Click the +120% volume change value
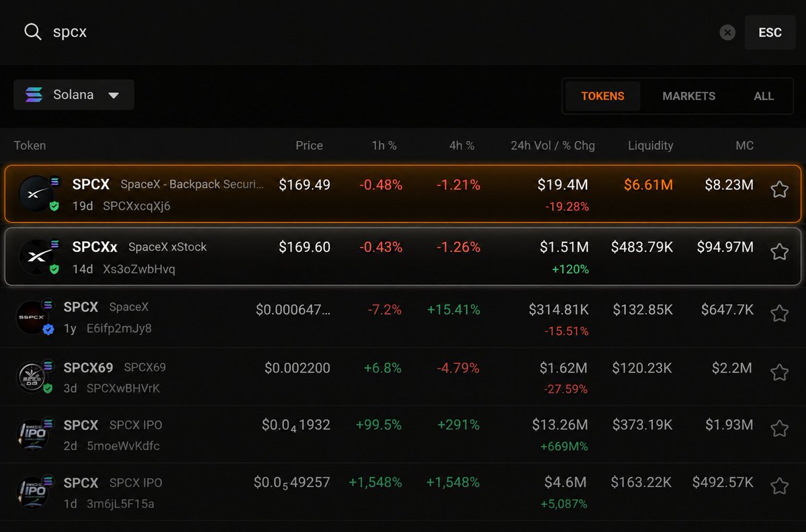The image size is (806, 532). pos(570,269)
